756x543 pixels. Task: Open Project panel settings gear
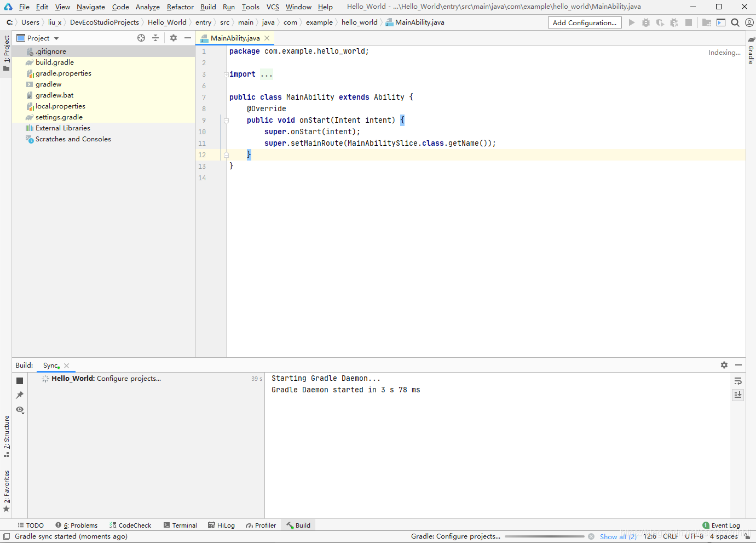174,38
